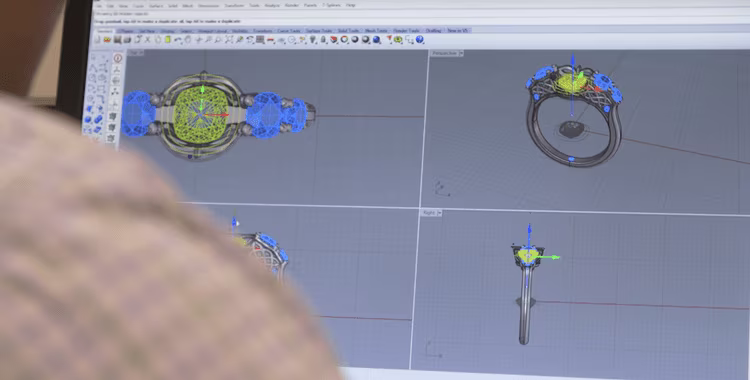Image resolution: width=750 pixels, height=380 pixels.
Task: Click the Open file folder icon
Action: pyautogui.click(x=107, y=40)
